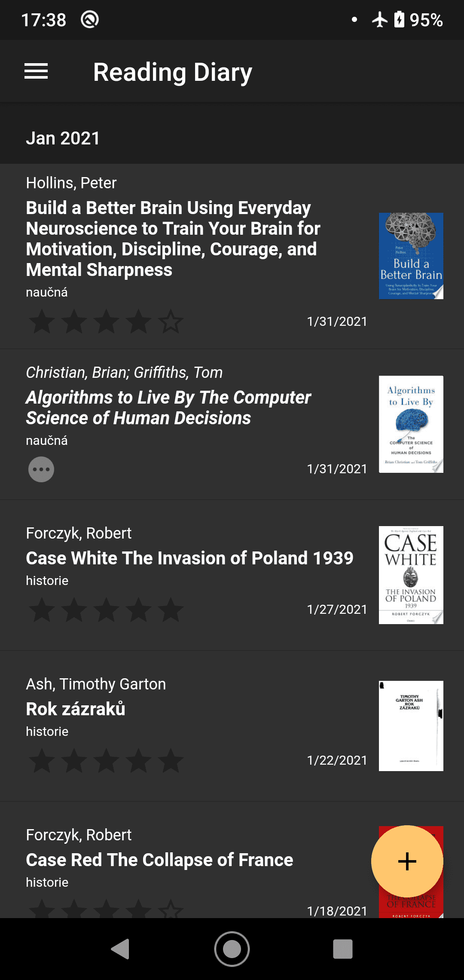Tap the empty fifth star for Build a Better Brain
The width and height of the screenshot is (464, 980).
pyautogui.click(x=171, y=322)
